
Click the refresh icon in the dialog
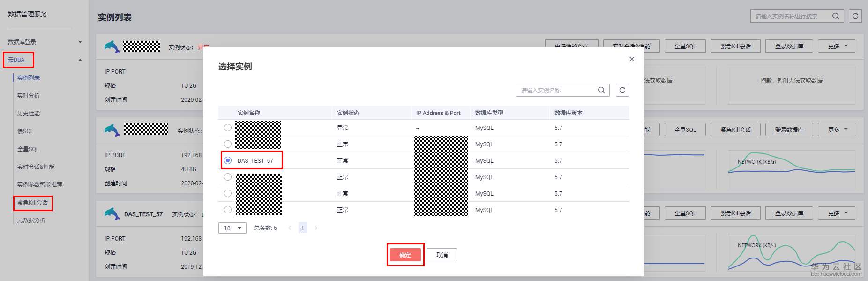pyautogui.click(x=622, y=90)
